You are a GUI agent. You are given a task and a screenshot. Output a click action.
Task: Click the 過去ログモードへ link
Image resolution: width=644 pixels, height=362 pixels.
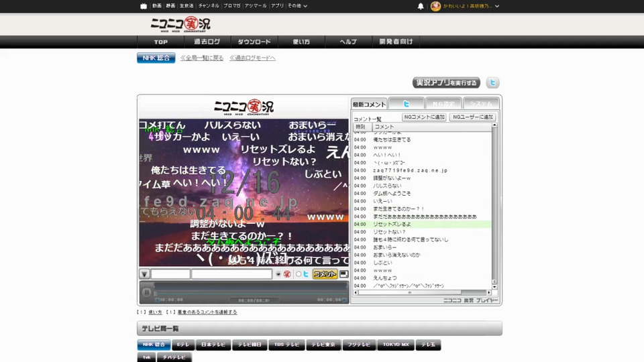(252, 58)
